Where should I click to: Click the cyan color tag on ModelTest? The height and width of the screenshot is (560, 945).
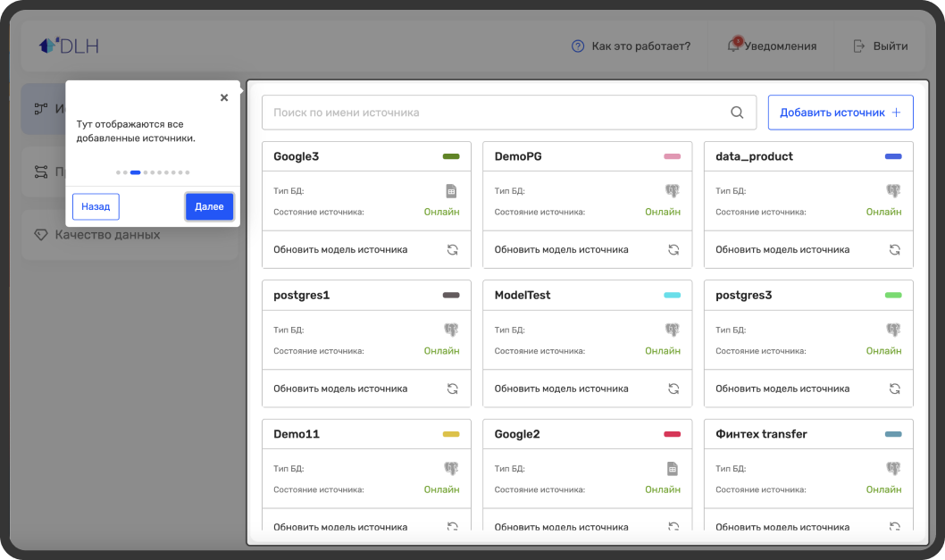[x=672, y=296]
